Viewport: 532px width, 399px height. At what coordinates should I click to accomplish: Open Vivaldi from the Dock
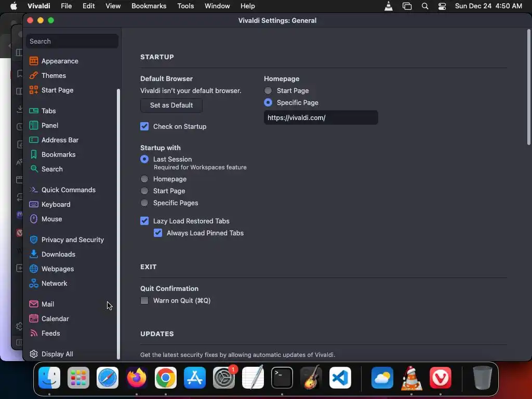[440, 378]
